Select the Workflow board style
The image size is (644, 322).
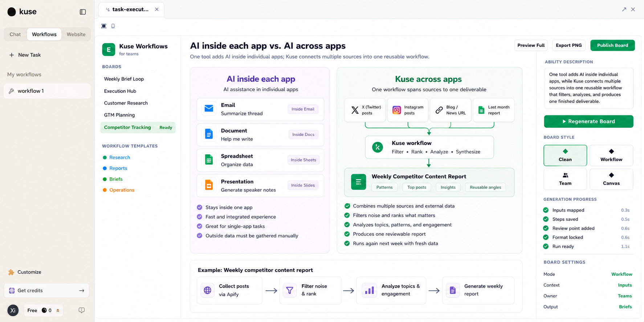click(611, 155)
